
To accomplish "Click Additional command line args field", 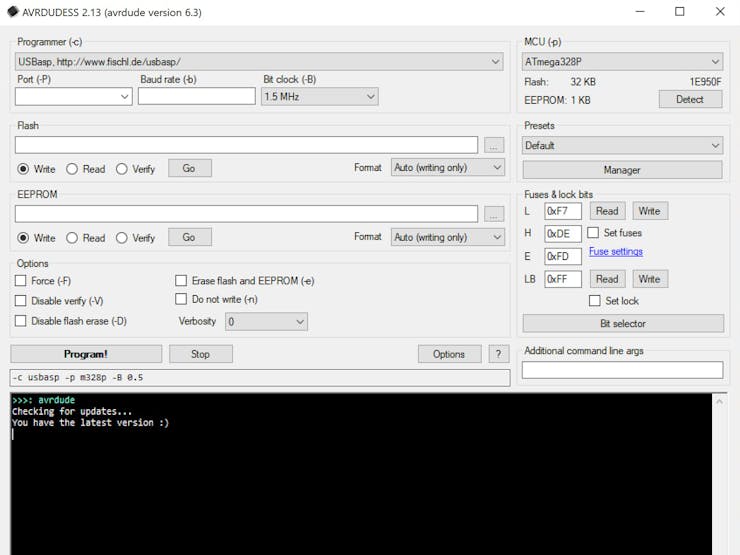I will click(x=622, y=370).
